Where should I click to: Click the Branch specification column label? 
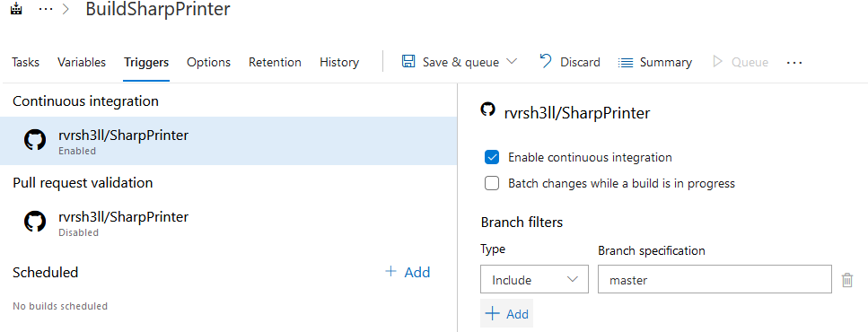pyautogui.click(x=652, y=250)
